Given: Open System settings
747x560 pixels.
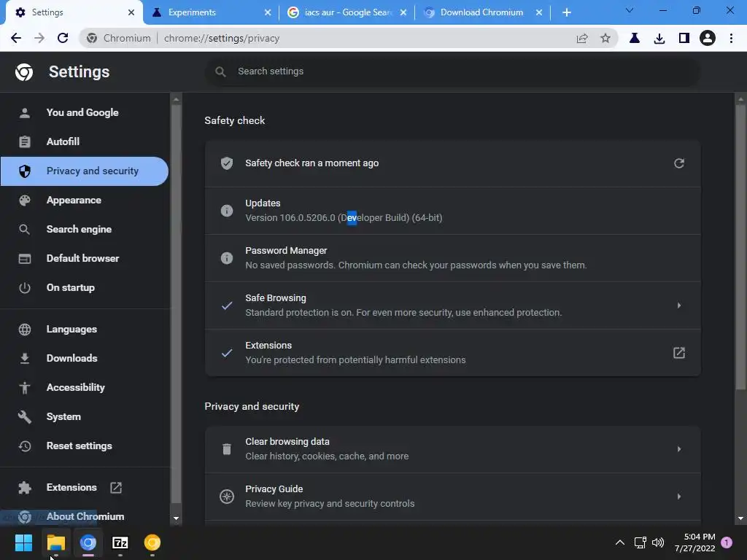Looking at the screenshot, I should point(84,416).
